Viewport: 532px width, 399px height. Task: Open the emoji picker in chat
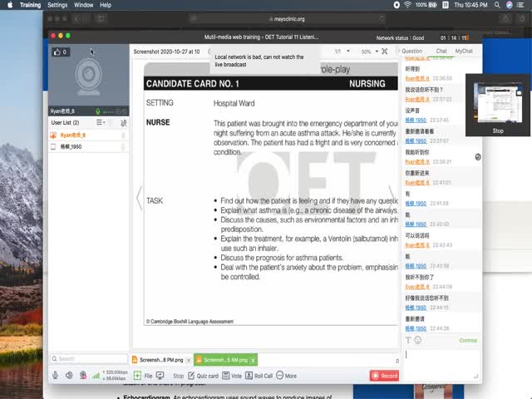click(x=418, y=340)
